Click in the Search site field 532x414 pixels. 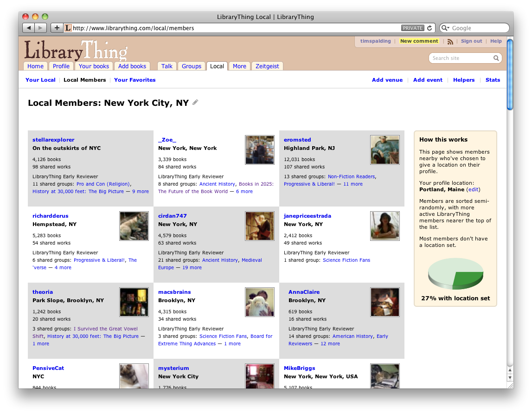(x=461, y=58)
